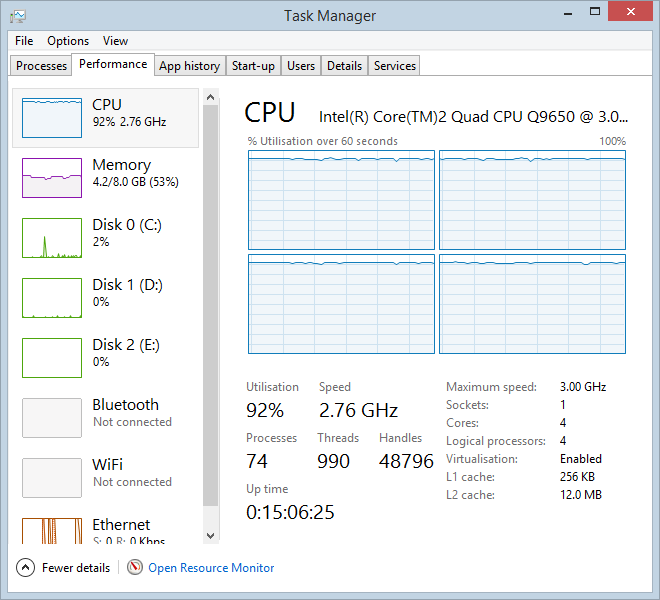
Task: Select the Memory usage thumbnail graph
Action: [x=52, y=178]
